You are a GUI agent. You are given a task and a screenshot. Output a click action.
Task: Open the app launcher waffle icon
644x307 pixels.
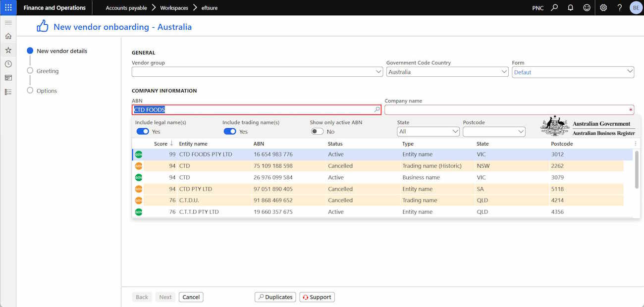pos(8,8)
